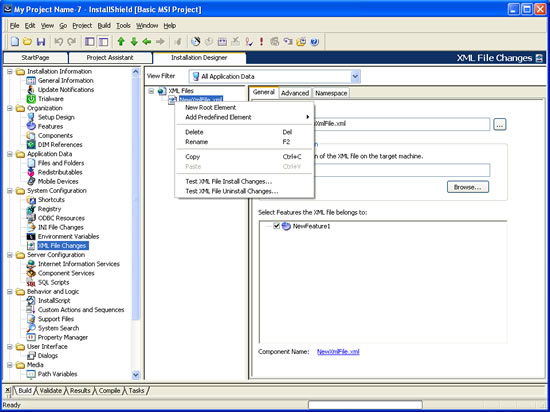Click the view list scroll down arrow
This screenshot has height=412, width=550.
136,375
